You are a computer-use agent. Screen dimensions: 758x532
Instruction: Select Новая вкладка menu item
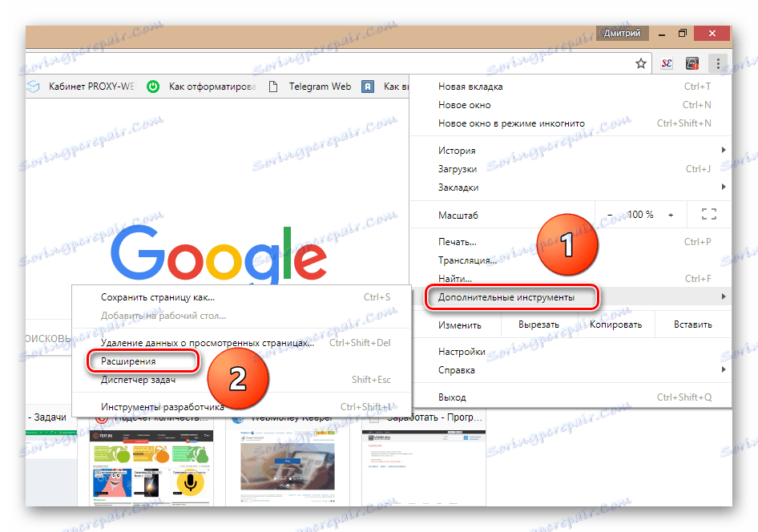[571, 87]
